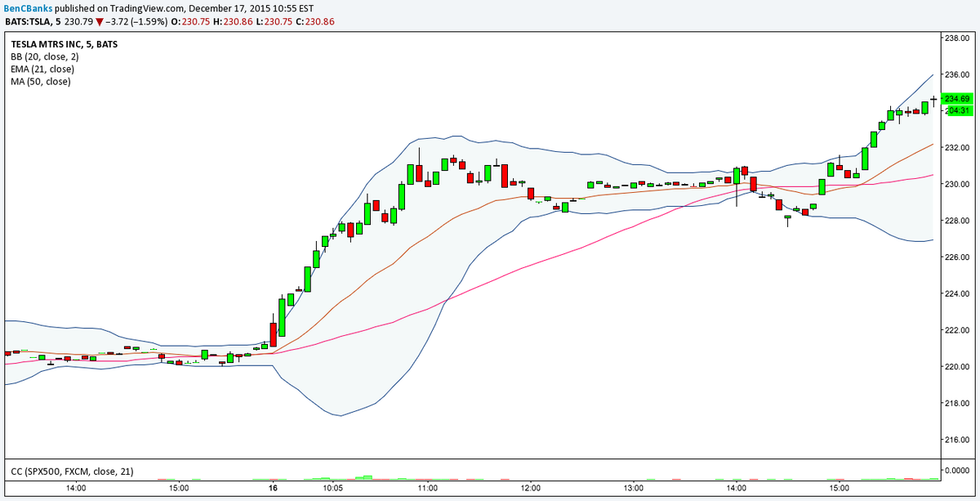980x501 pixels.
Task: Click the 0.0000 CC pane axis value
Action: 956,470
